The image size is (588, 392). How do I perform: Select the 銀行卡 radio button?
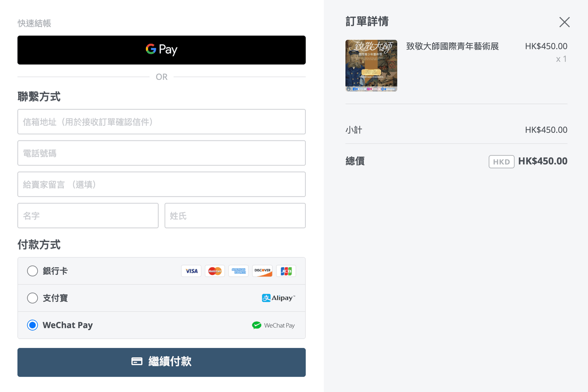(x=32, y=271)
